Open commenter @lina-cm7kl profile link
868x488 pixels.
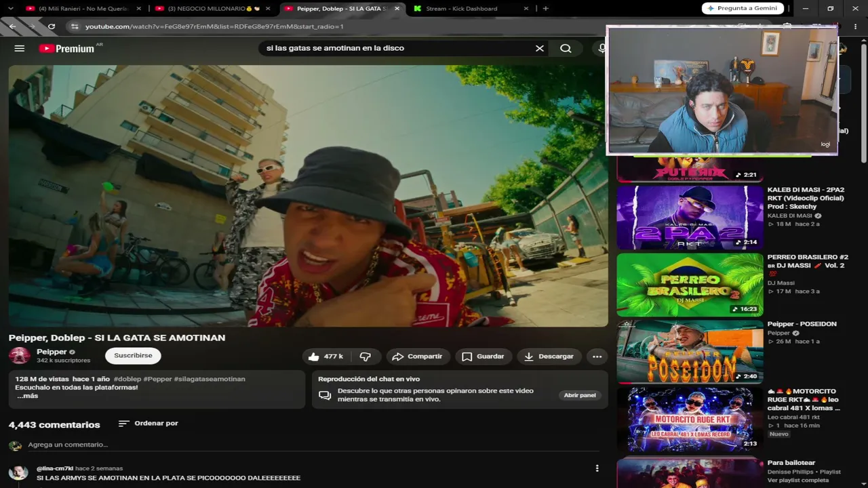point(55,468)
